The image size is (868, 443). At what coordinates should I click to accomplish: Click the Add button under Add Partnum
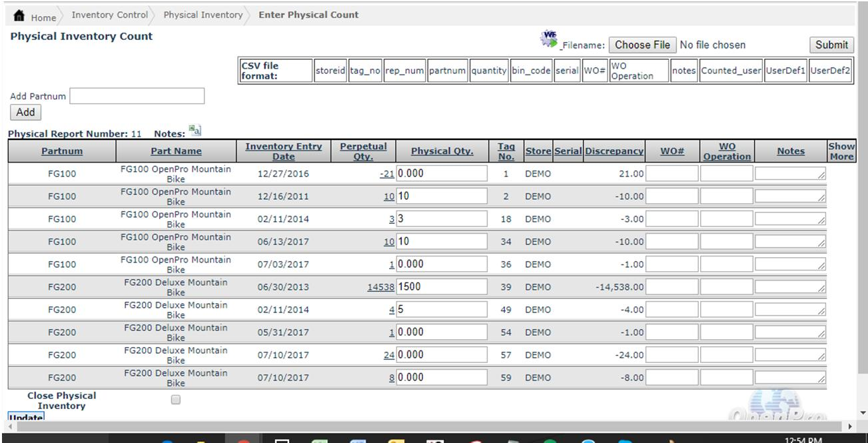[25, 113]
